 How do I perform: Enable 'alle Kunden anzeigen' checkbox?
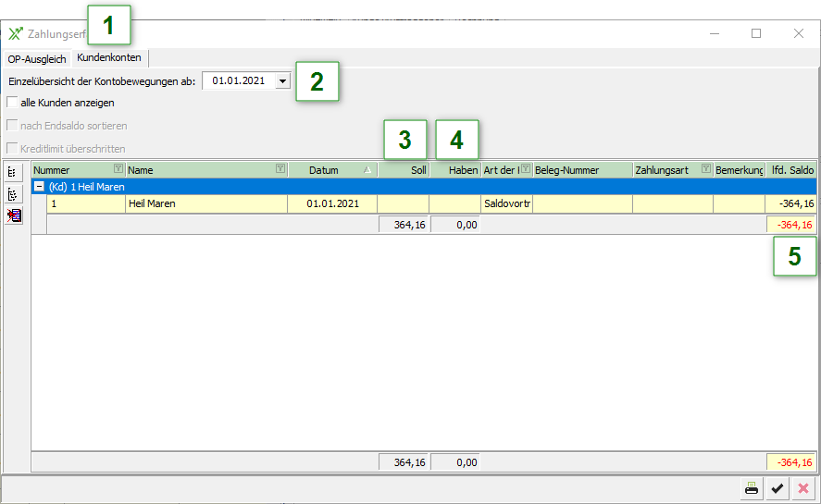pos(13,103)
